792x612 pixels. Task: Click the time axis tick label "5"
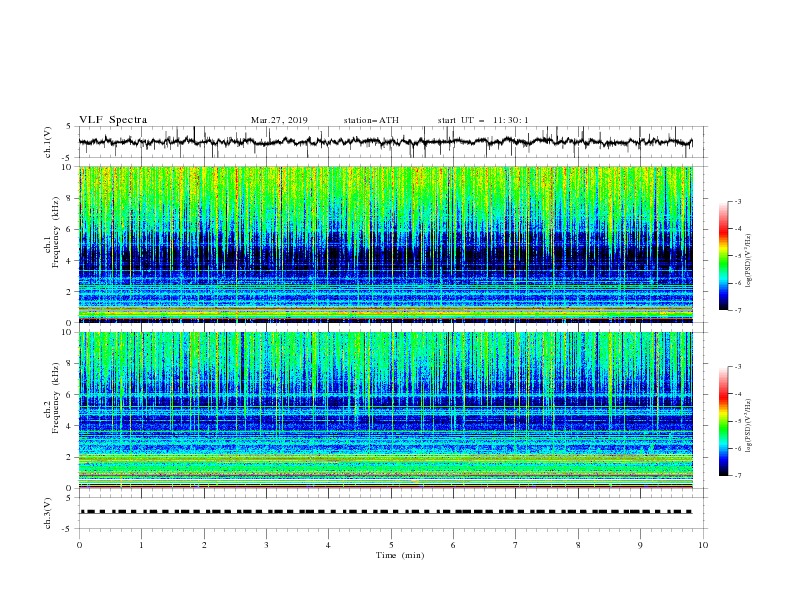(x=391, y=545)
